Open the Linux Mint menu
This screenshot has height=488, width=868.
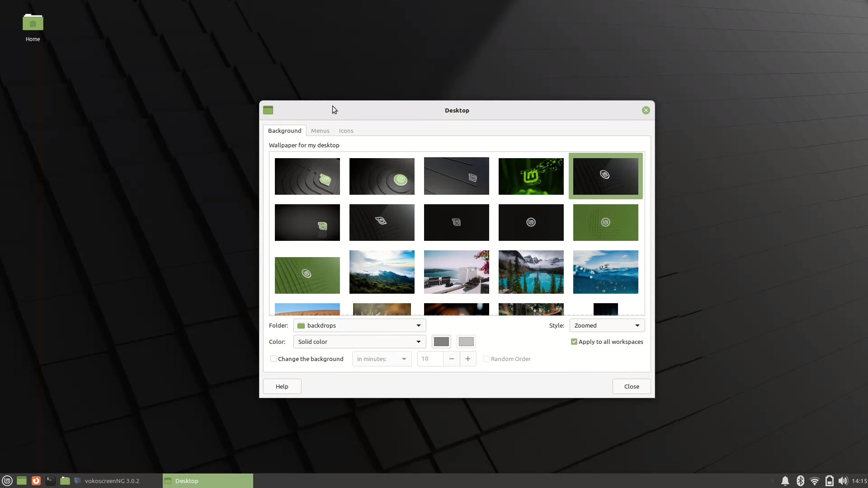point(7,480)
